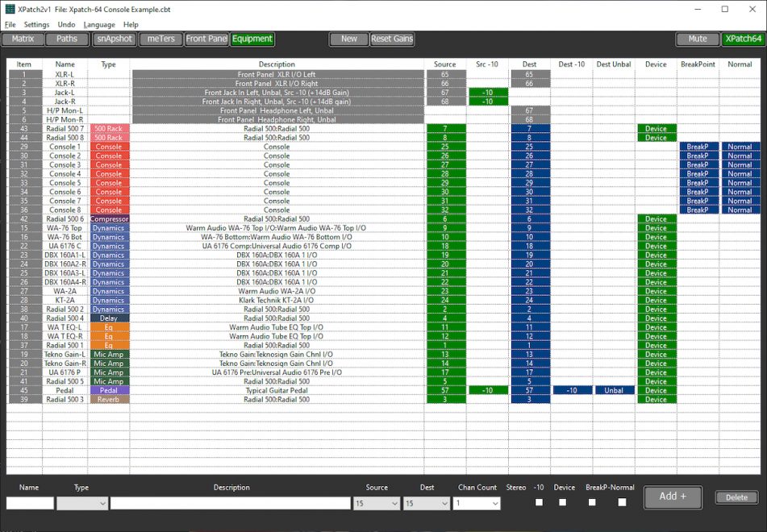This screenshot has width=767, height=532.
Task: Select the Equipment tab
Action: pos(252,39)
